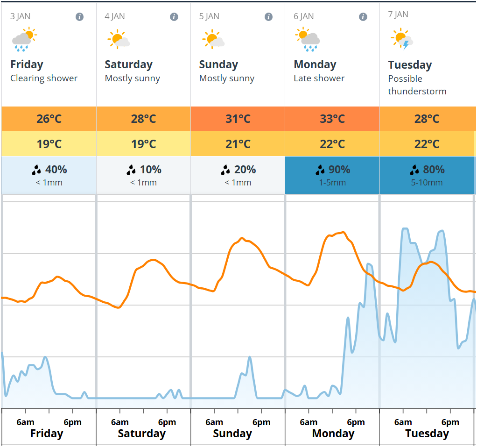
Task: Click Monday's 33°C maximum temperature cell
Action: (x=332, y=119)
